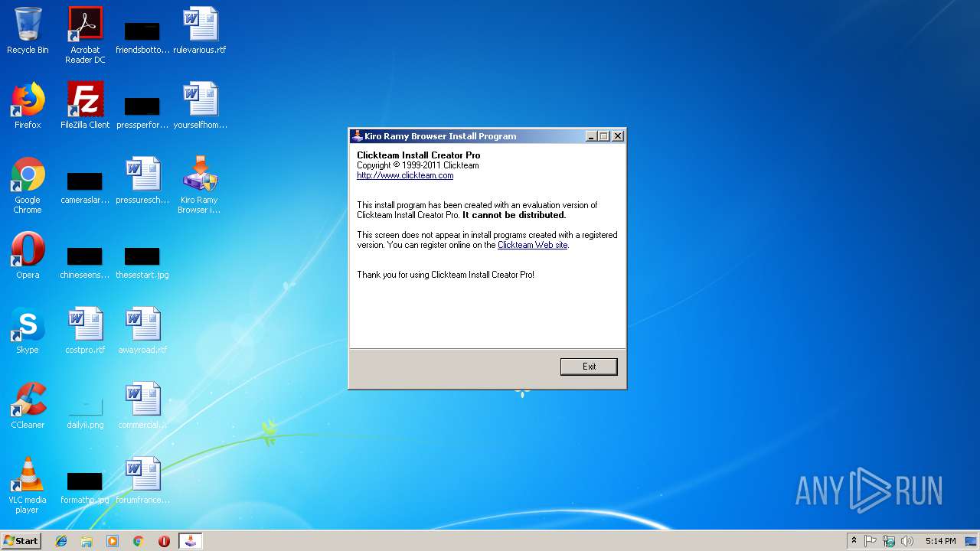The height and width of the screenshot is (551, 980).
Task: Click the Show desktop button
Action: tap(972, 541)
